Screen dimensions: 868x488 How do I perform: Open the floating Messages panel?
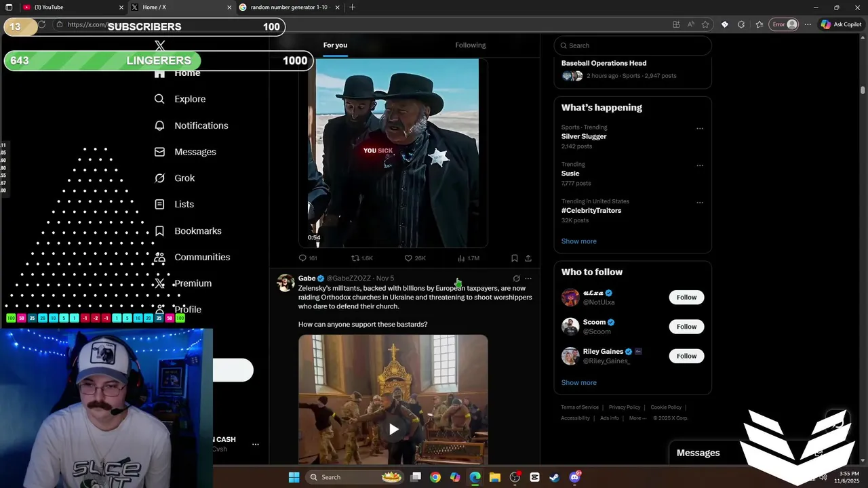point(698,453)
